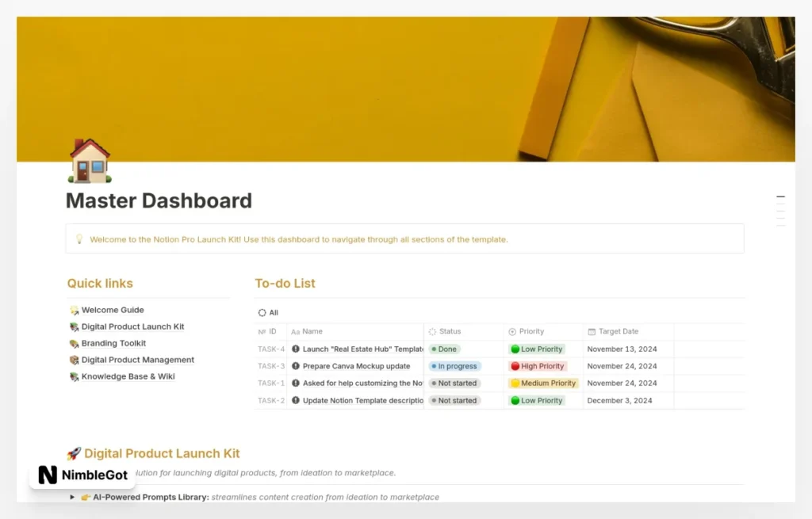Click the page icon in the TASK-2 row
This screenshot has width=812, height=519.
click(x=296, y=400)
